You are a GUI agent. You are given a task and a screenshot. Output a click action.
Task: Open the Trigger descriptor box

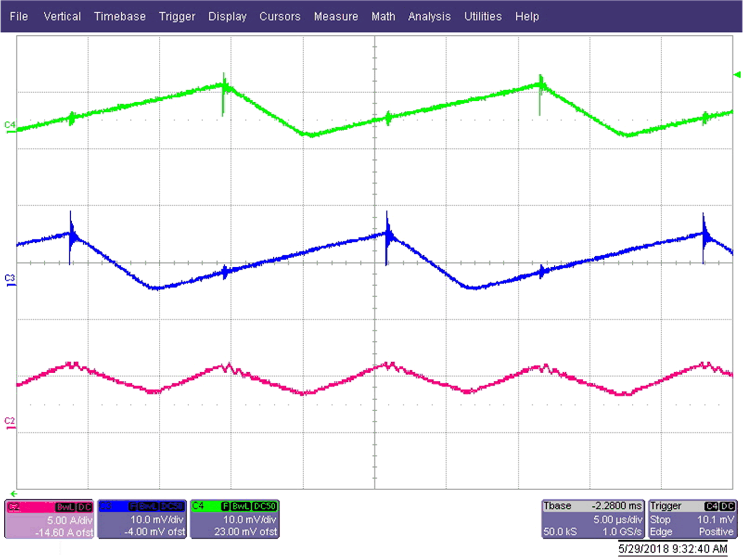point(692,519)
